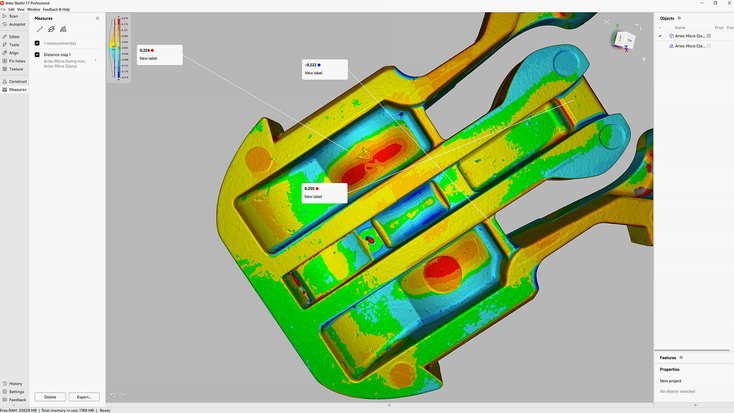Close the Measures panel

point(97,18)
